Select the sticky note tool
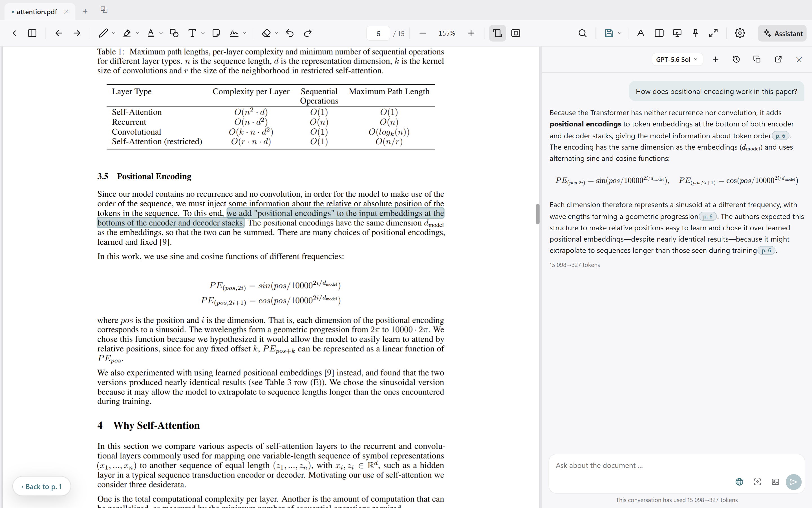Image resolution: width=812 pixels, height=508 pixels. 216,33
